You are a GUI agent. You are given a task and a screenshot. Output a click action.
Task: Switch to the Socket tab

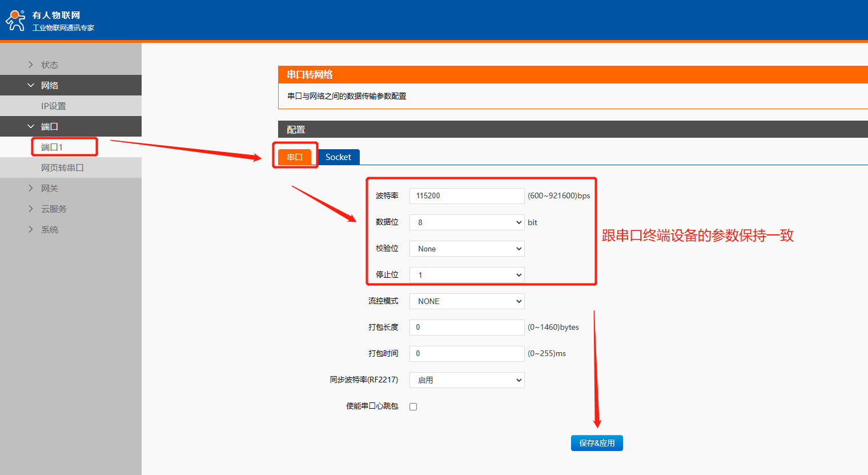pyautogui.click(x=338, y=157)
